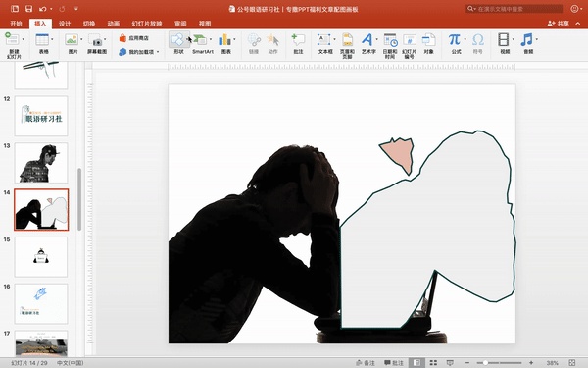Viewport: 588px width, 368px height.
Task: Expand the 图片 picture dropdown arrow
Action: point(81,39)
